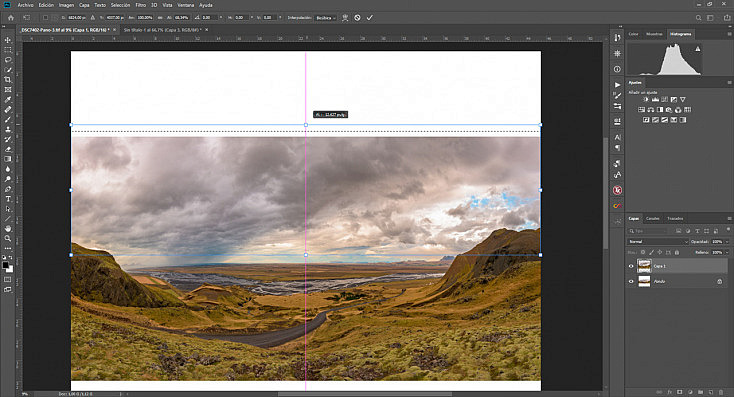Click histogram cached data warning triangle
This screenshot has height=397, width=734.
pyautogui.click(x=697, y=49)
